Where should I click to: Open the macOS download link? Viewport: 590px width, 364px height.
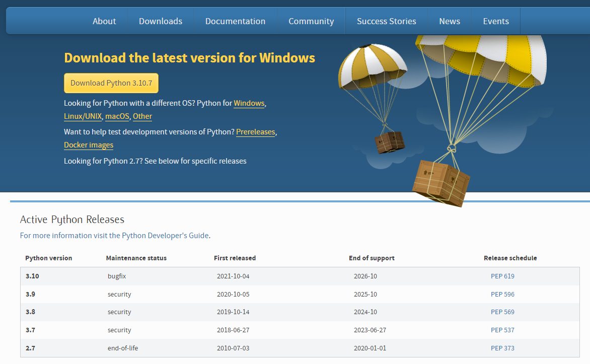coord(117,116)
